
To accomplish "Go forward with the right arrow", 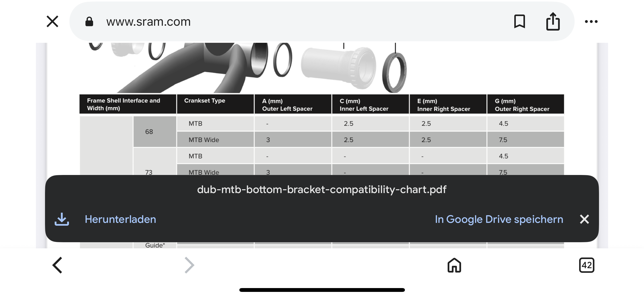I will coord(189,265).
